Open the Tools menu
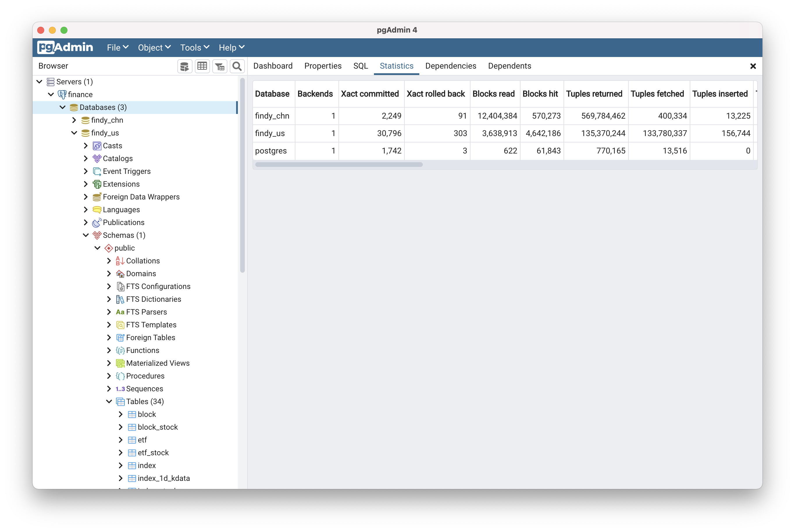The width and height of the screenshot is (795, 532). (x=195, y=47)
